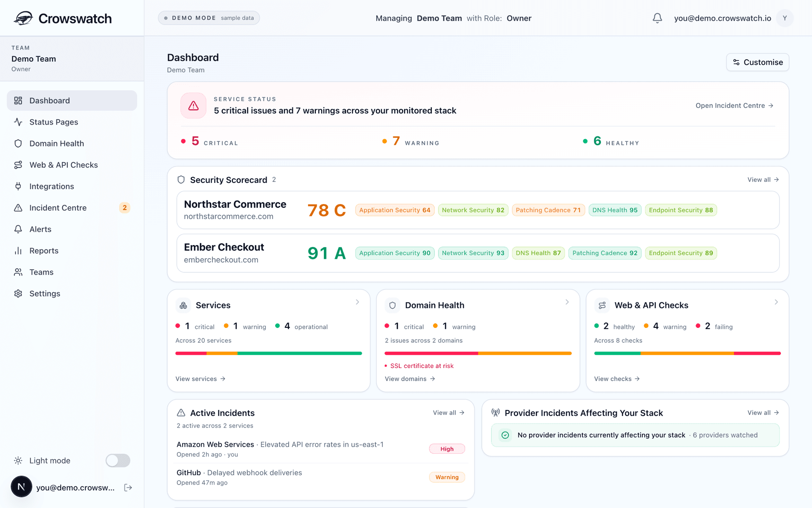Click the Status Pages pulse icon
This screenshot has height=508, width=812.
[18, 122]
